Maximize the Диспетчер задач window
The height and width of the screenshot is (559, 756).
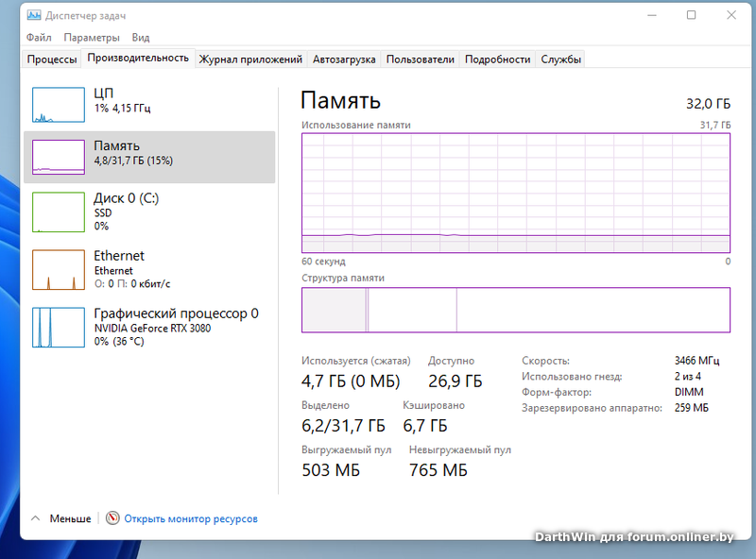(x=691, y=15)
